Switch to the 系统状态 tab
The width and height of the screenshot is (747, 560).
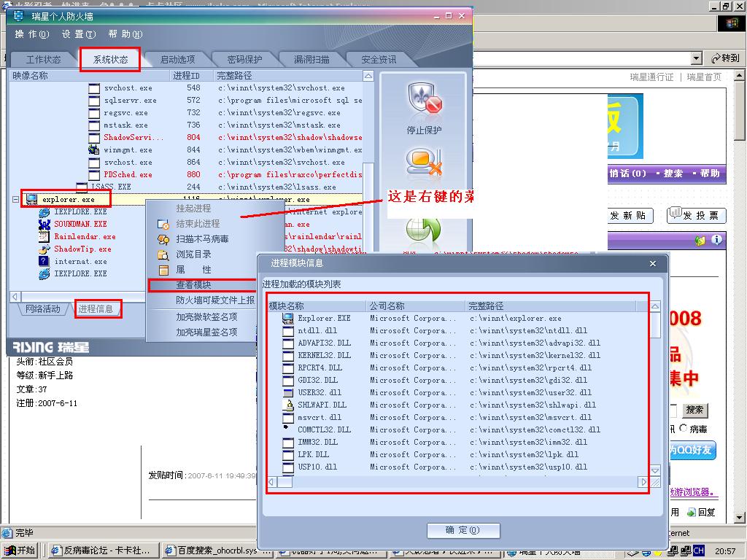(111, 60)
